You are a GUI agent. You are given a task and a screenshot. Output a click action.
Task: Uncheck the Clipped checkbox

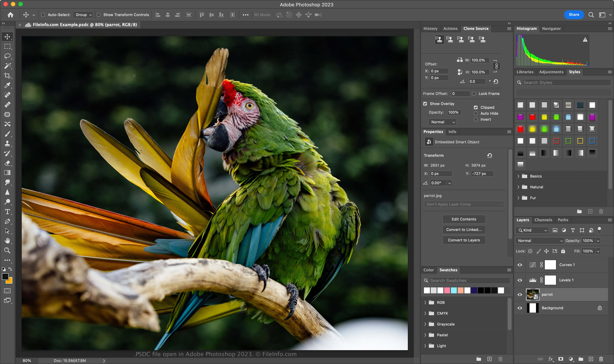(476, 107)
